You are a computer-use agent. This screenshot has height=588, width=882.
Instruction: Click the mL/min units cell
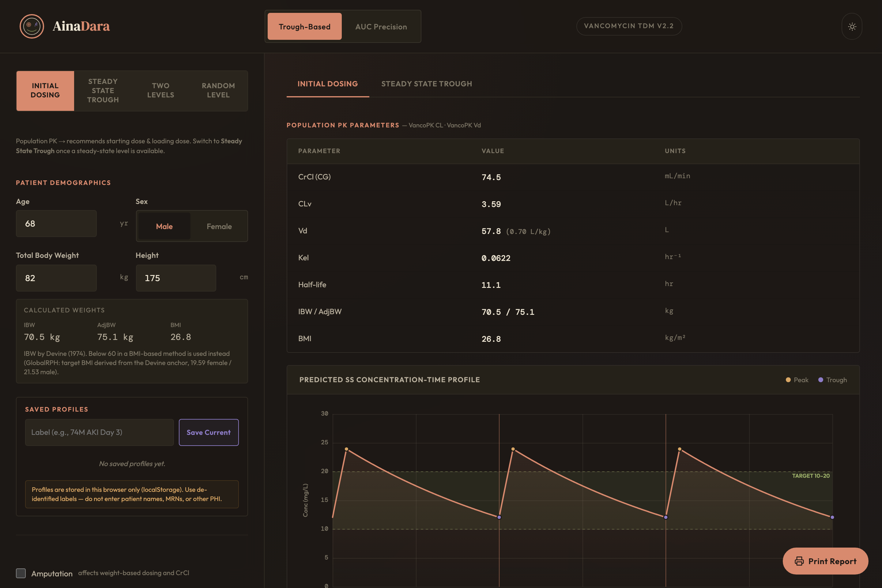pyautogui.click(x=677, y=176)
